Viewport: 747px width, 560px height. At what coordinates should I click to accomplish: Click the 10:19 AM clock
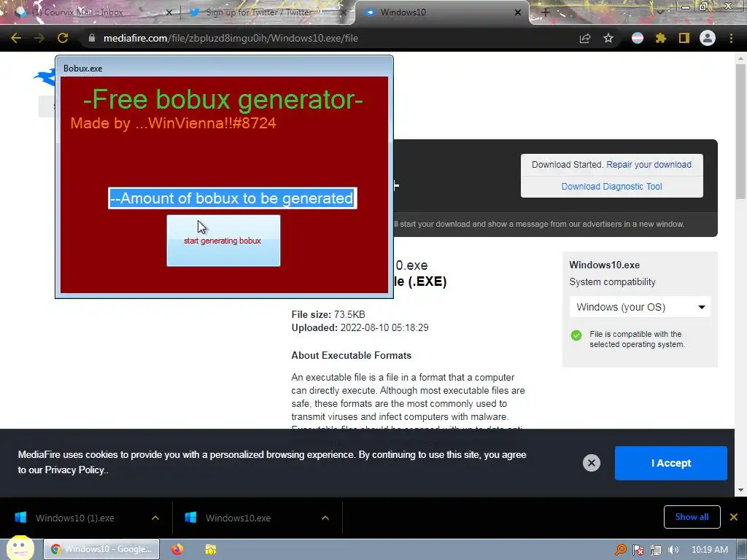709,550
